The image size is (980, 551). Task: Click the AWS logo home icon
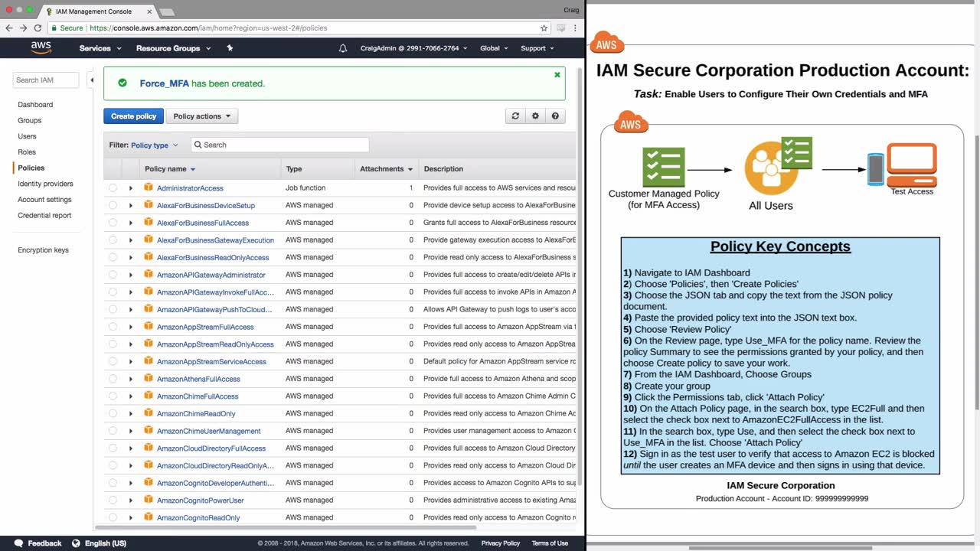(x=41, y=47)
